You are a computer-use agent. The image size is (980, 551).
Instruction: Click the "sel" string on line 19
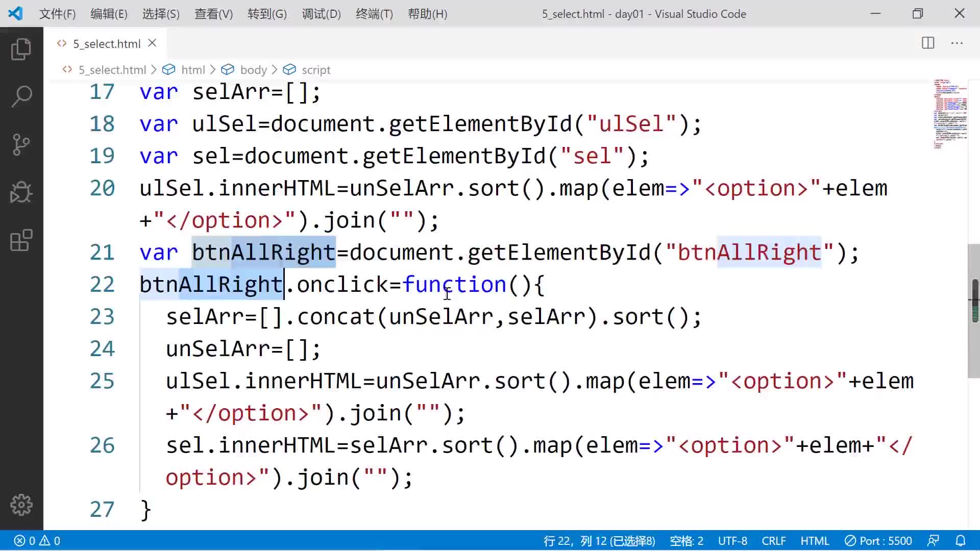point(592,156)
